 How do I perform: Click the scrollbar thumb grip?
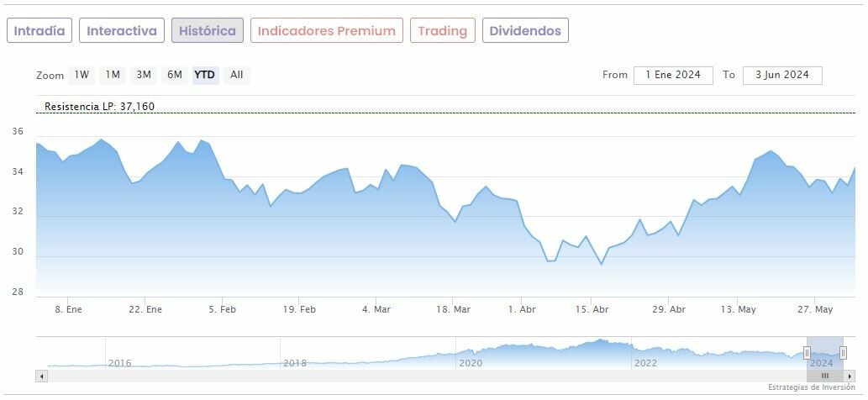click(825, 376)
